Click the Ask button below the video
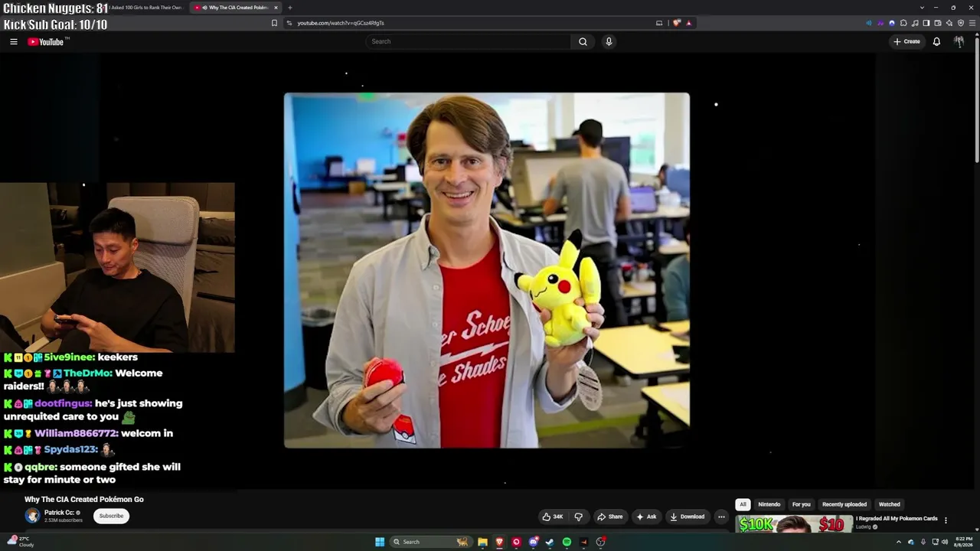980x551 pixels. pyautogui.click(x=646, y=517)
